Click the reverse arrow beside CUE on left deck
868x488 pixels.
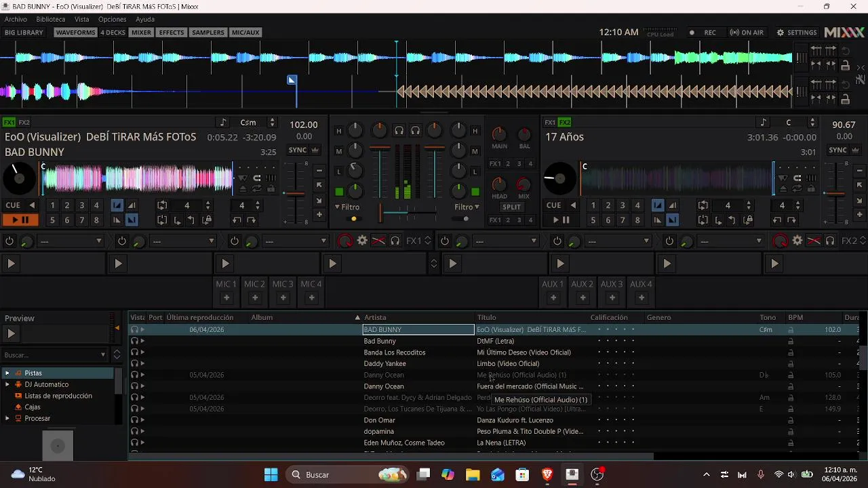(x=31, y=205)
